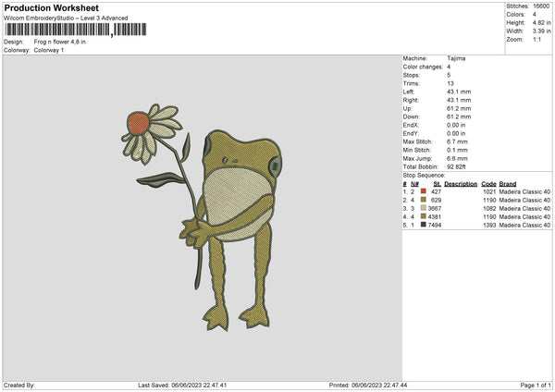The image size is (555, 392).
Task: Click the Up value '61.2 mm'
Action: 459,108
